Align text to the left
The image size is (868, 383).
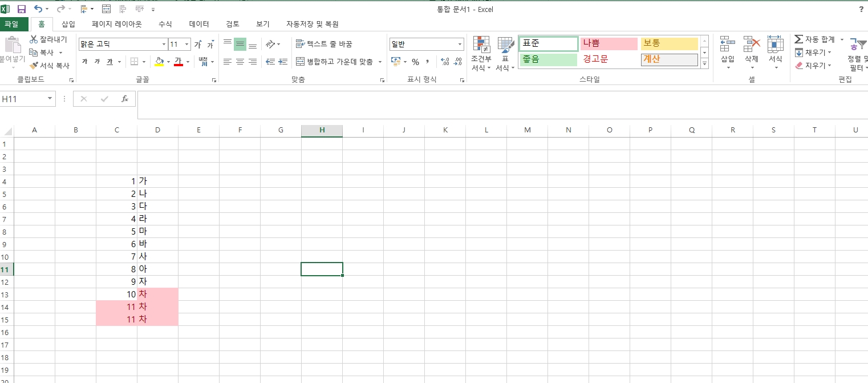coord(228,62)
